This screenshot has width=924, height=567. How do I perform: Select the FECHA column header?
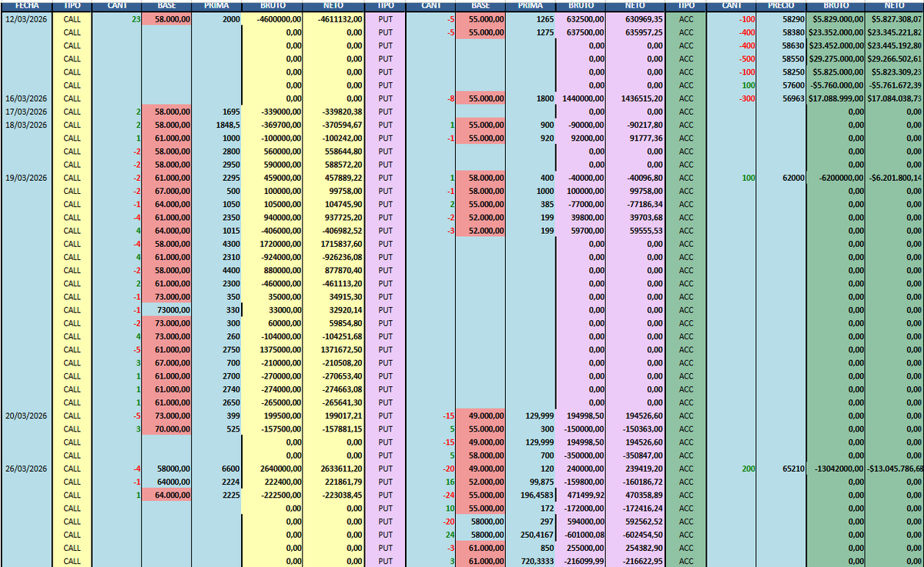pos(26,5)
